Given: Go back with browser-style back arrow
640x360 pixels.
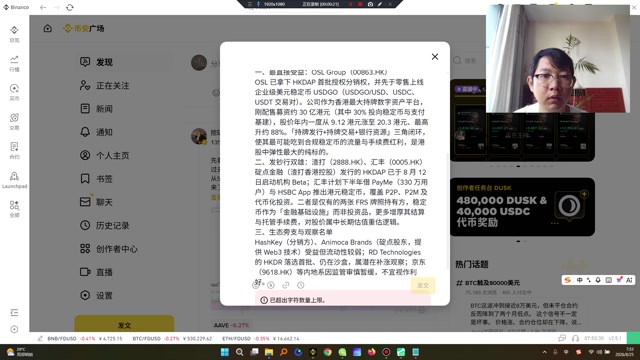Looking at the screenshot, I should pyautogui.click(x=43, y=7).
